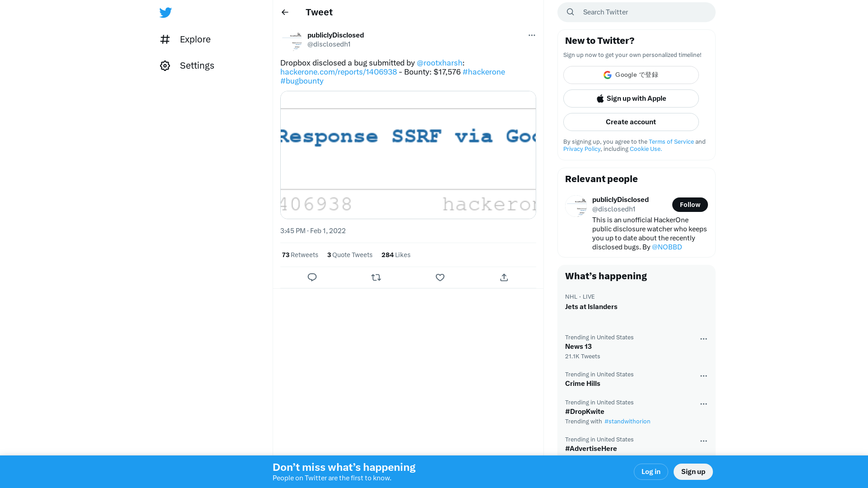The width and height of the screenshot is (868, 488).
Task: Open the @NOBBD mention link
Action: click(x=667, y=247)
